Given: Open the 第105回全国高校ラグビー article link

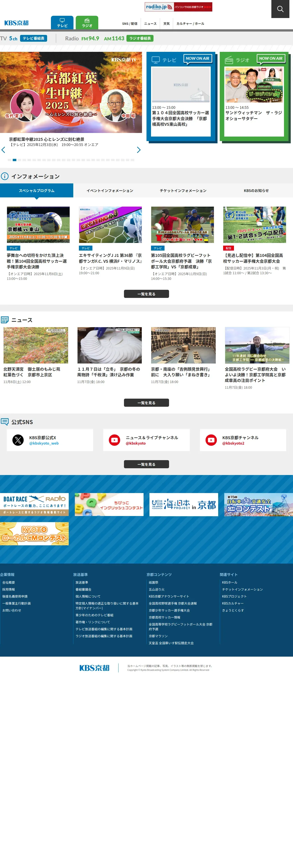Looking at the screenshot, I should click(x=182, y=261).
